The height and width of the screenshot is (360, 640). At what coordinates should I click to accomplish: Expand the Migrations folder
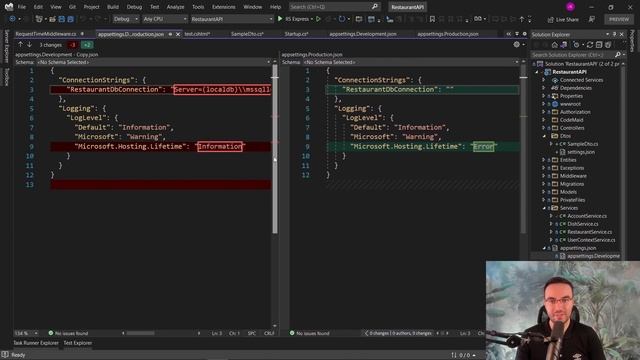pos(544,184)
